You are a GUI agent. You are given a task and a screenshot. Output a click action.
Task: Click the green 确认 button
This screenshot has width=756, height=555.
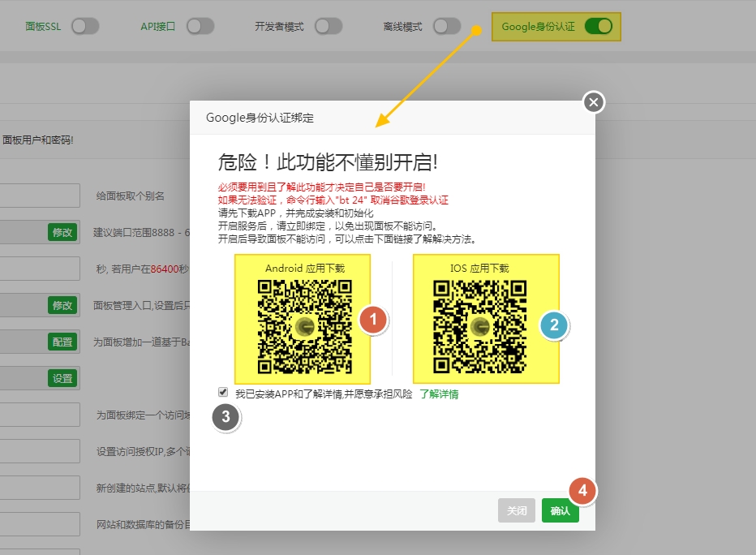561,510
